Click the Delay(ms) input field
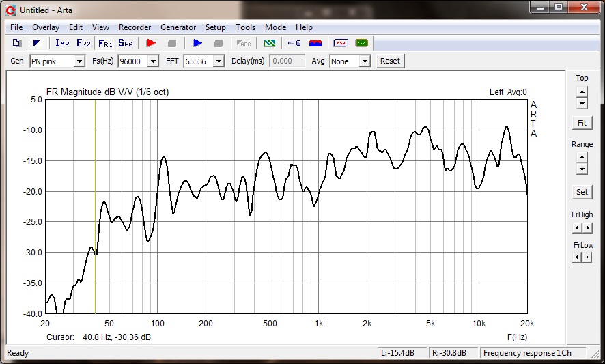 (x=287, y=61)
